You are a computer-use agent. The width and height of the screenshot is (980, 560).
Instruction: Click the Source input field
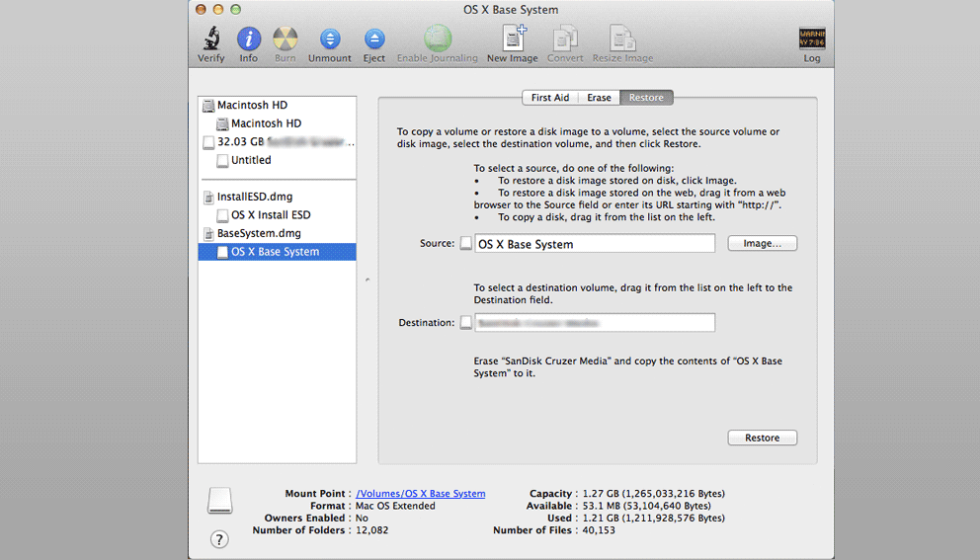point(595,243)
